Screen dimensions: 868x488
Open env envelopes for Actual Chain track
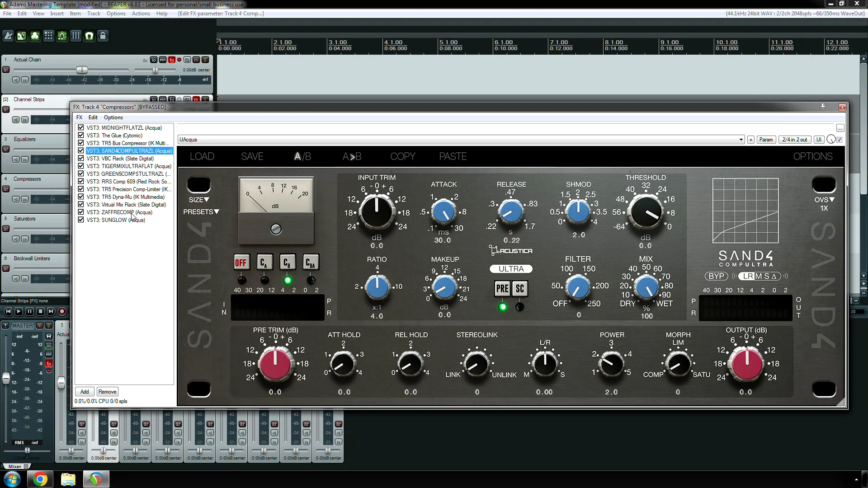[163, 60]
